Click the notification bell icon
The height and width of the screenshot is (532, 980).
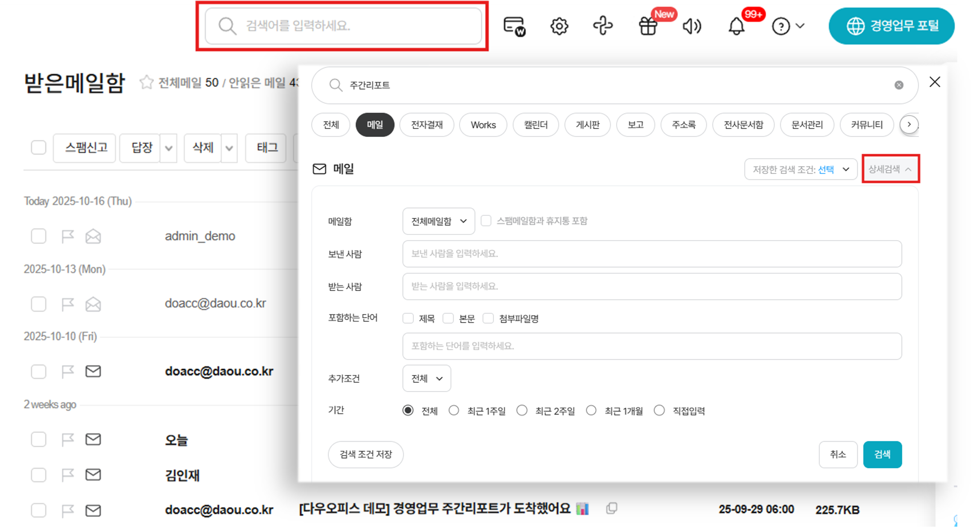click(x=736, y=26)
